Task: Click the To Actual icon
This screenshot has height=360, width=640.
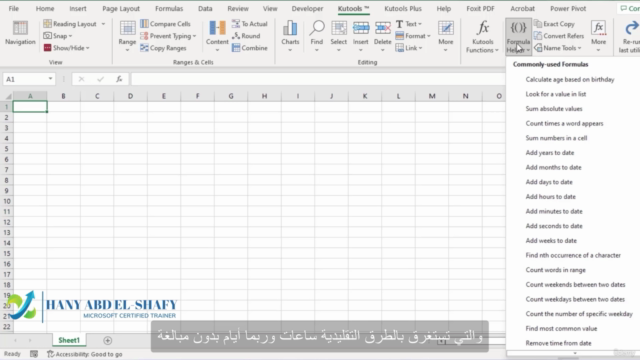Action: point(236,24)
